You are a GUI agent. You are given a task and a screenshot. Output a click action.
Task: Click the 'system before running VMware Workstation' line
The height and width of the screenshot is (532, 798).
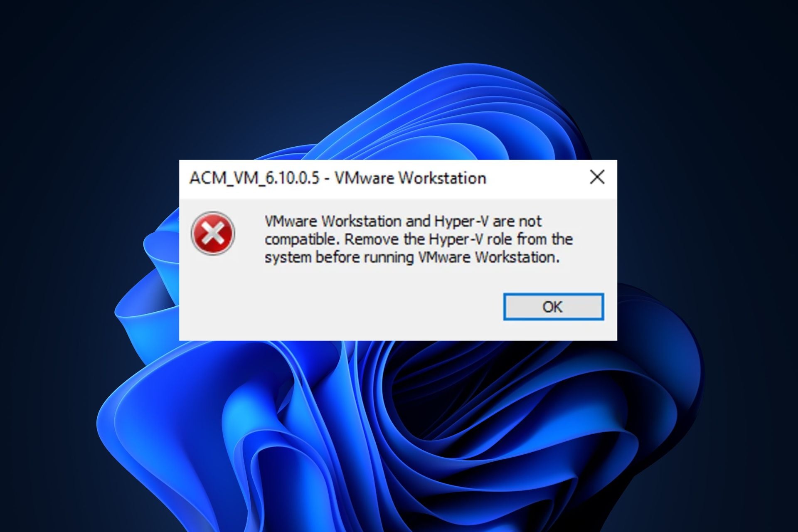click(x=412, y=257)
